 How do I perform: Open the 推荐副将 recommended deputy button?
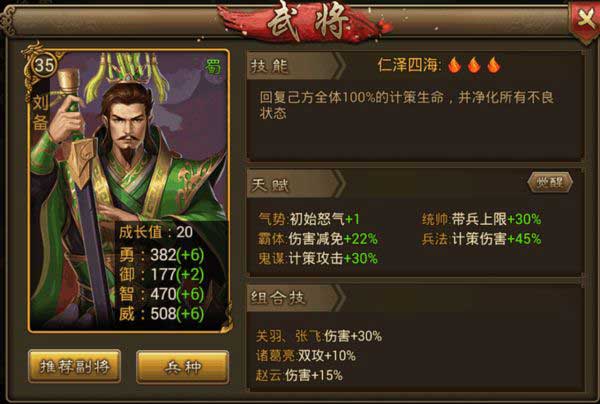pyautogui.click(x=75, y=366)
